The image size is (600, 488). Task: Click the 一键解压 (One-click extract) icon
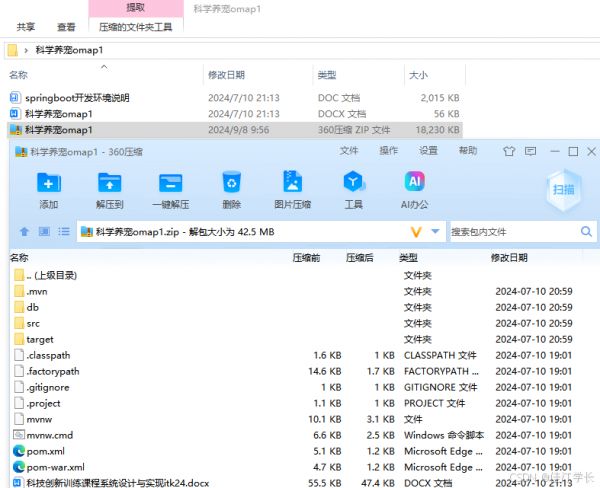coord(171,183)
